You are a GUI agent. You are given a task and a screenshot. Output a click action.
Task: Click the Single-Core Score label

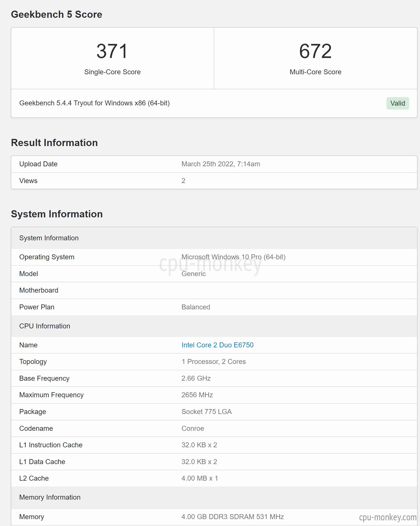point(112,72)
